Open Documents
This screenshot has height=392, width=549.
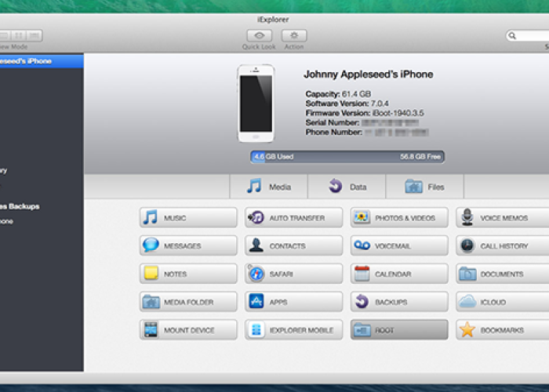pos(503,274)
